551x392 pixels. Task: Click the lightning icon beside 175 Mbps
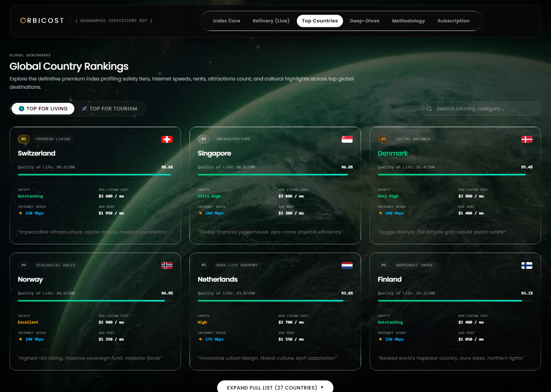pos(200,339)
